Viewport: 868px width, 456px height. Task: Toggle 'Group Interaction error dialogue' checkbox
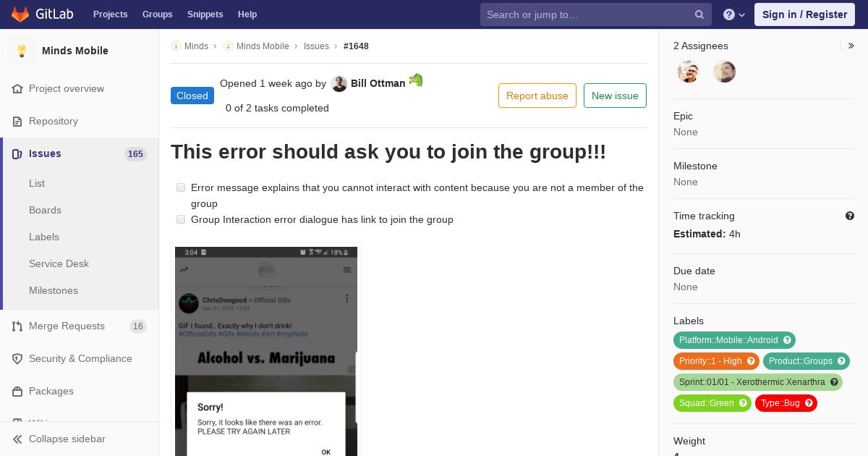(x=181, y=219)
